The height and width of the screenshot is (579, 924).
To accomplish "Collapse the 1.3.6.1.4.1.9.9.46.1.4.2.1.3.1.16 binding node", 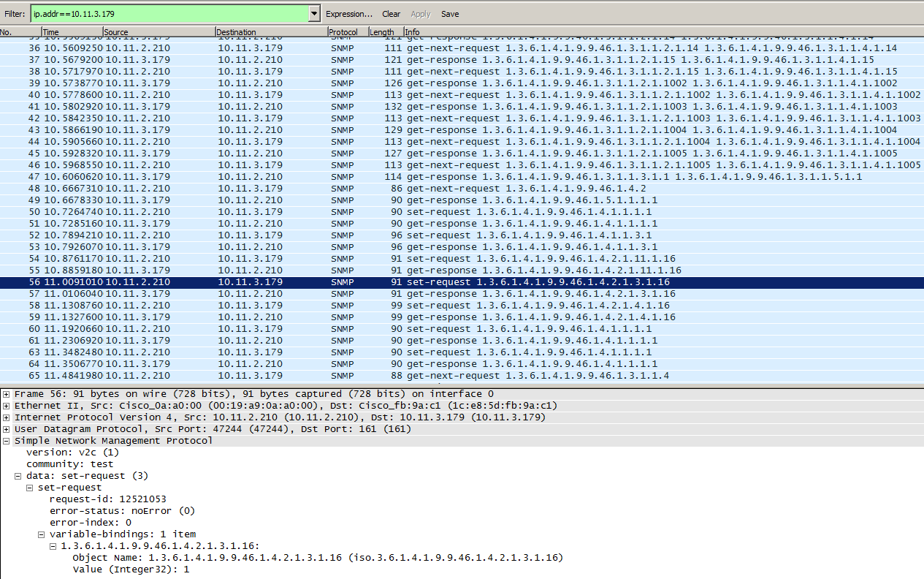I will (53, 546).
